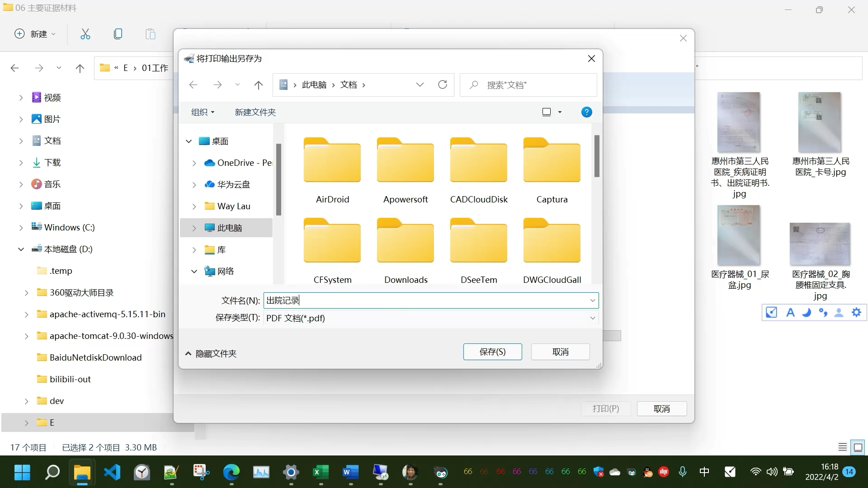This screenshot has width=868, height=488.
Task: Switch to large thumbnails view in status bar
Action: (x=858, y=447)
